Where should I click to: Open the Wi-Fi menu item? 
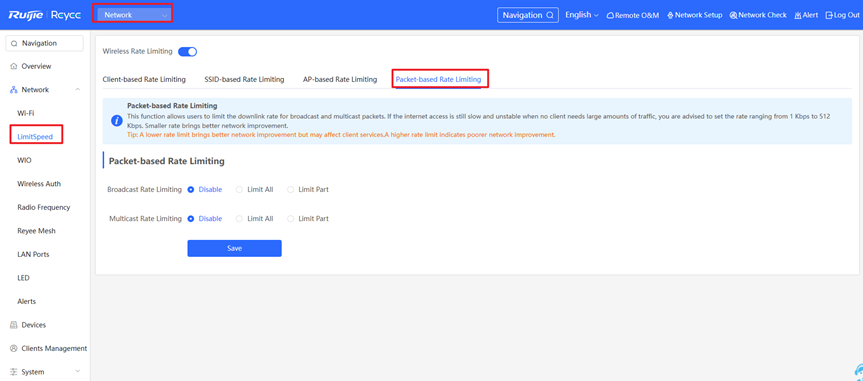pyautogui.click(x=26, y=113)
